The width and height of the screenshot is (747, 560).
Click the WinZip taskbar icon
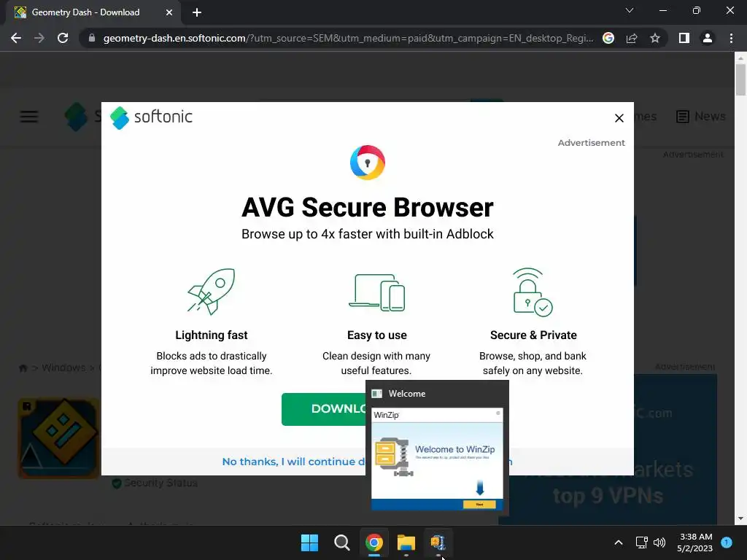(x=438, y=542)
